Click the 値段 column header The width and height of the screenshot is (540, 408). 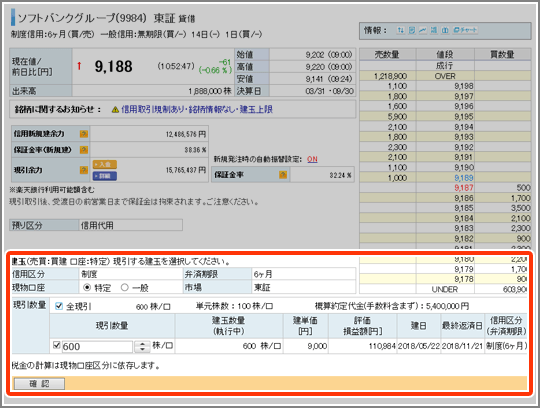(445, 54)
